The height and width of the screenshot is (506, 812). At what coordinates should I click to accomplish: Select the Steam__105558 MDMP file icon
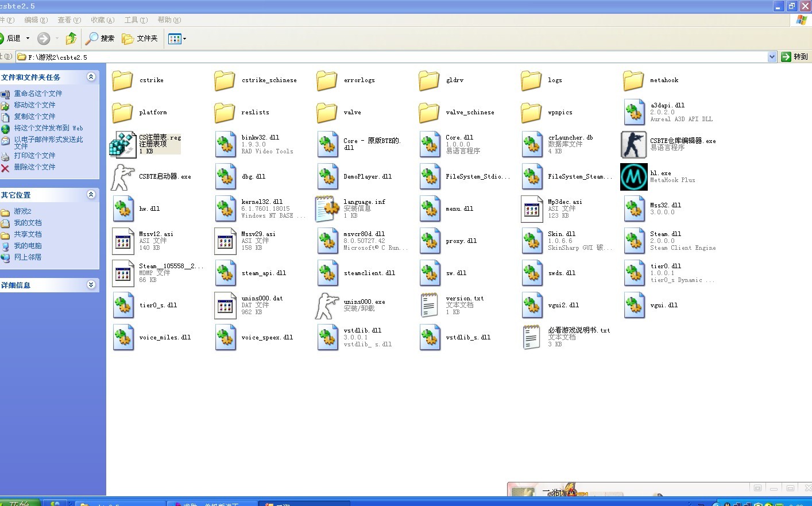coord(123,273)
